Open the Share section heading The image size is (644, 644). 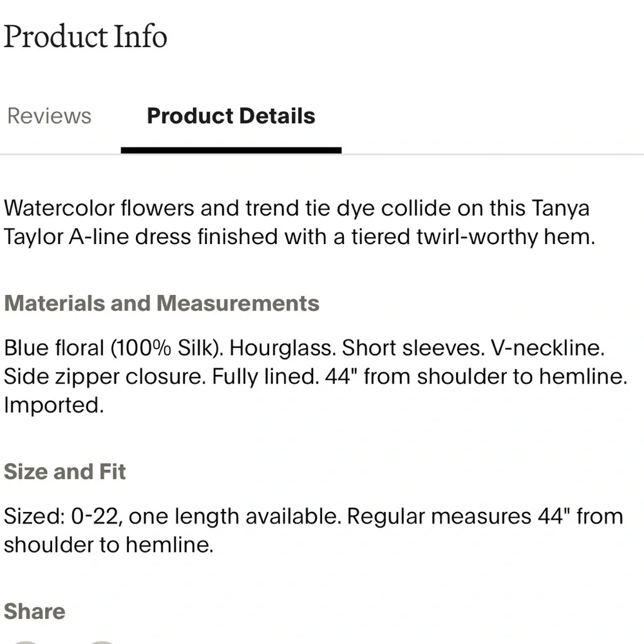34,611
